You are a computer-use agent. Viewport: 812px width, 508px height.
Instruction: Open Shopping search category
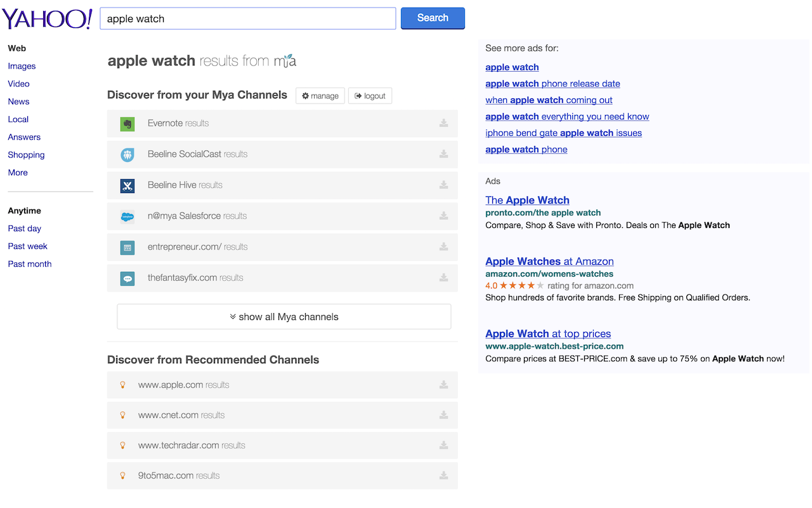point(26,155)
